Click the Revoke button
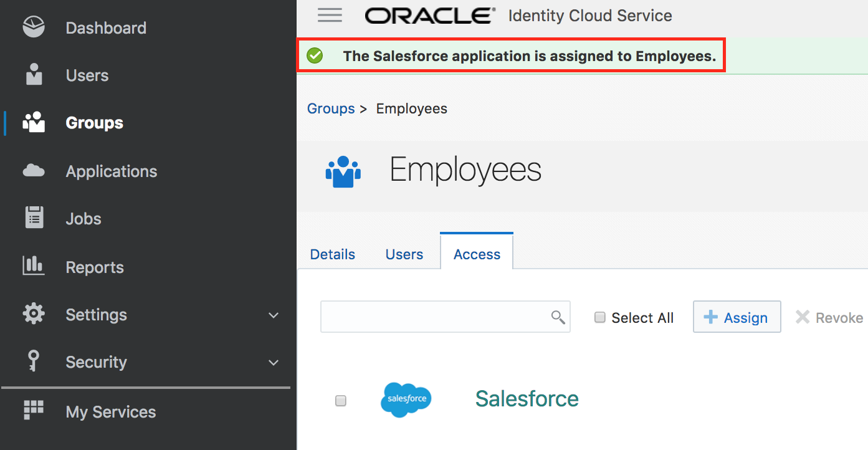868x450 pixels. point(829,317)
